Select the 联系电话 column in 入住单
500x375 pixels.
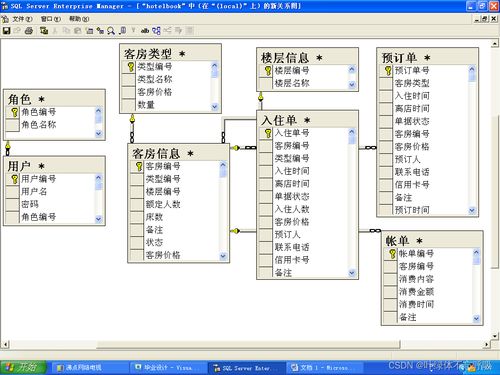304,247
